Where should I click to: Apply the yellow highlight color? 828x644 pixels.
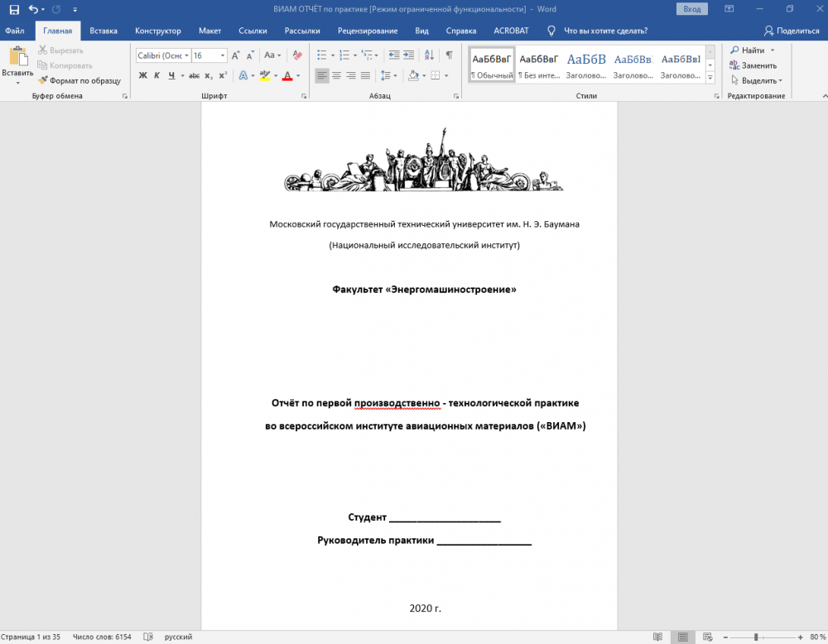[265, 76]
